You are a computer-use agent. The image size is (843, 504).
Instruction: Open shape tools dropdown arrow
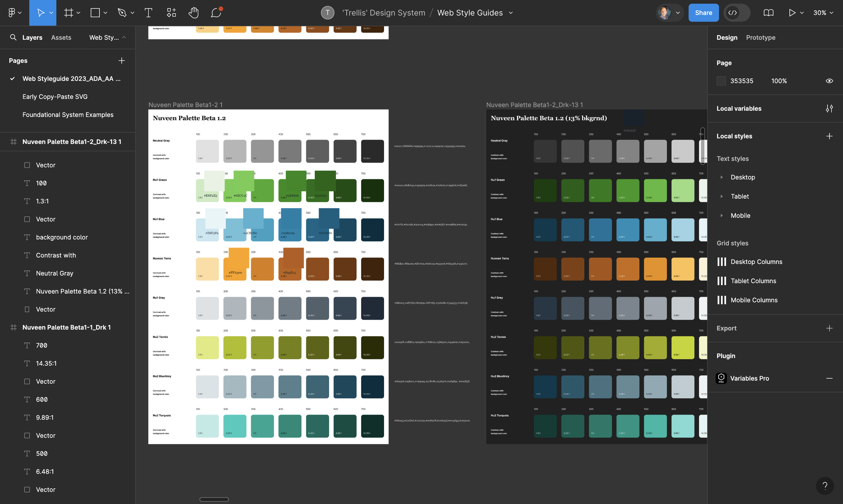click(x=105, y=13)
